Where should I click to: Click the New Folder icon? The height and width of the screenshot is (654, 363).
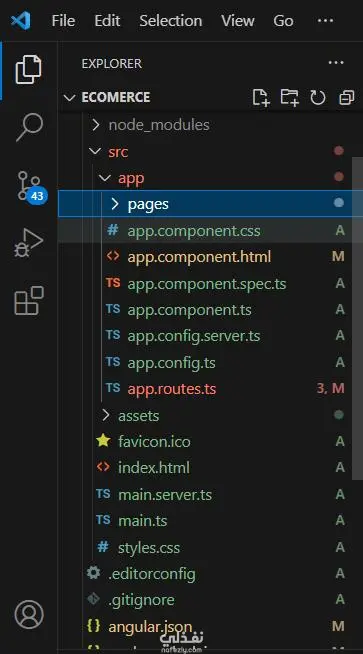click(x=289, y=97)
